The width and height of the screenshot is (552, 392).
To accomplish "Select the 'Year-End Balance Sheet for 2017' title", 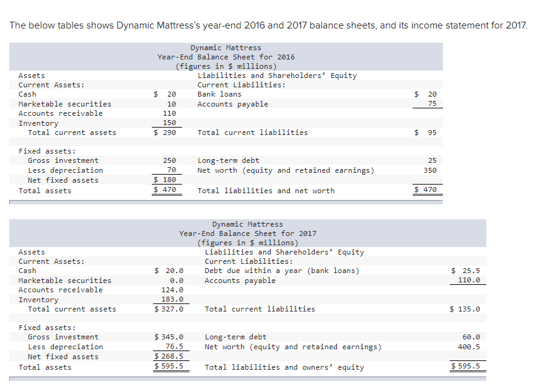I will point(247,233).
